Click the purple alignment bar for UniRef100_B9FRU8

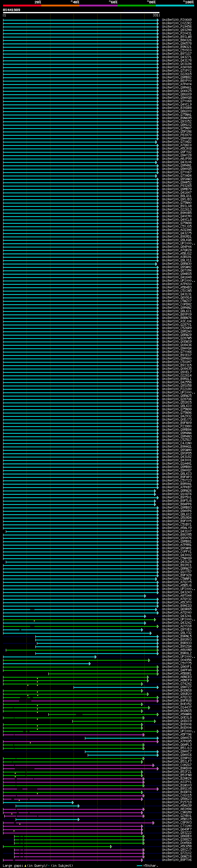pyautogui.click(x=81, y=701)
